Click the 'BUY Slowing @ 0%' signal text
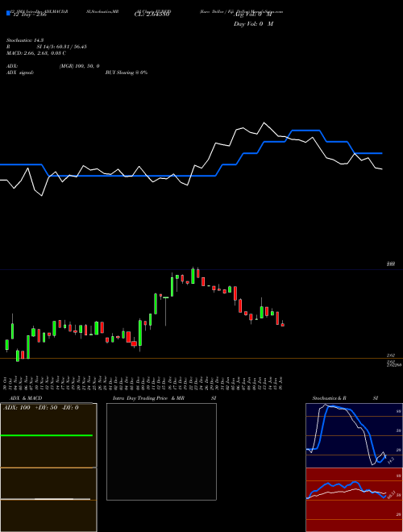Image resolution: width=403 pixels, height=532 pixels. (x=127, y=73)
